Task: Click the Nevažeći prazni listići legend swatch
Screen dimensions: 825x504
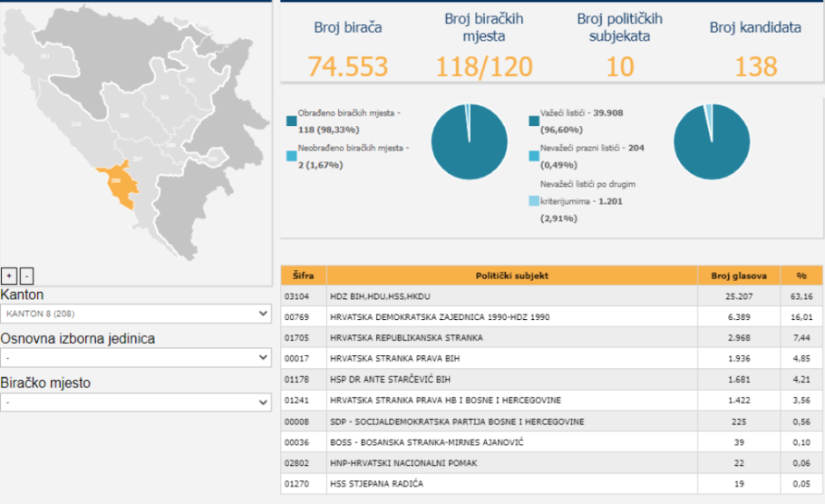Action: [533, 155]
